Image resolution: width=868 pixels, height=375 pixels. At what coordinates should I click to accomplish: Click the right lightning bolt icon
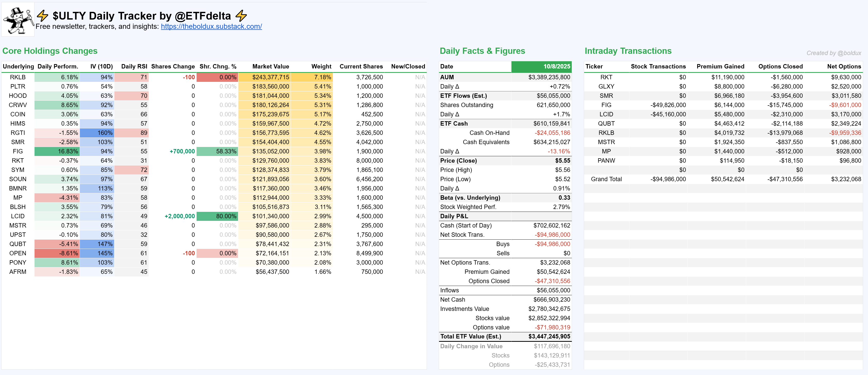coord(241,16)
